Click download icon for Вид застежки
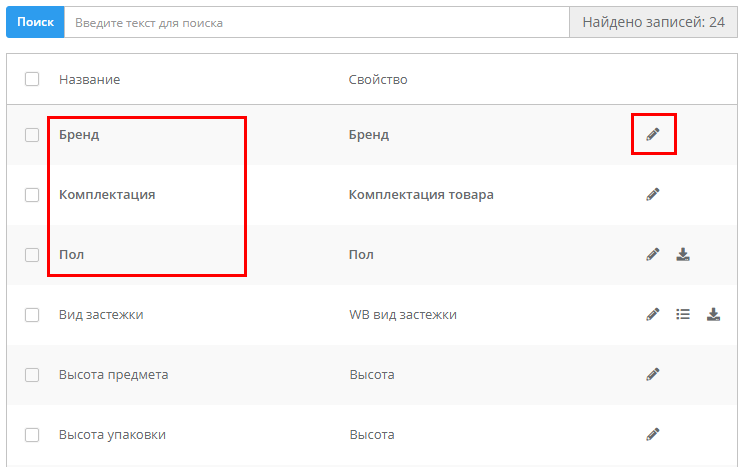This screenshot has height=467, width=740. pos(713,314)
